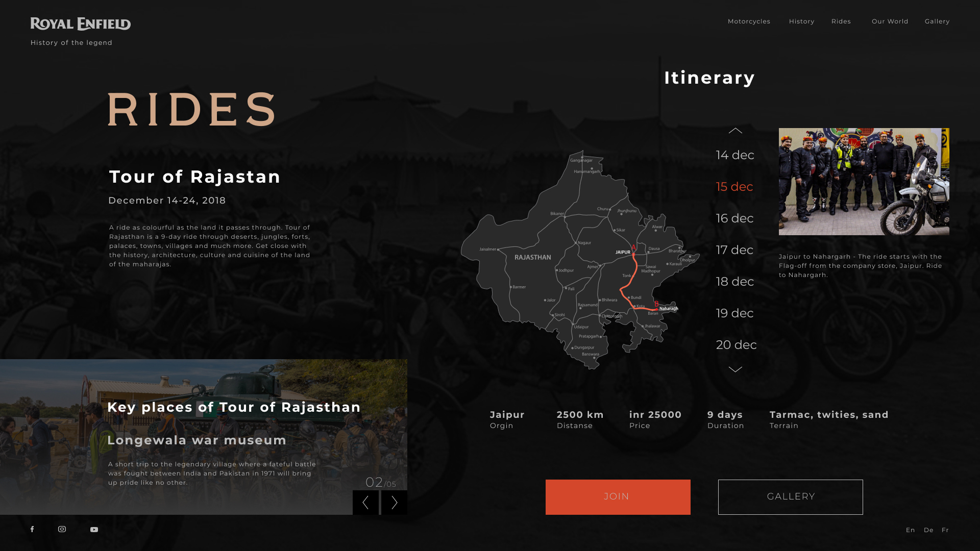Image resolution: width=980 pixels, height=551 pixels.
Task: Click the Royal Enfield logo
Action: 81,24
